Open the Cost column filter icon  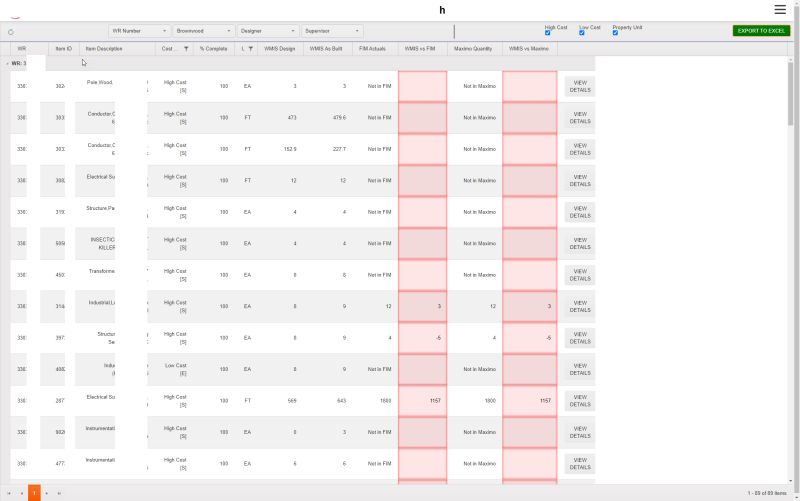[x=186, y=49]
